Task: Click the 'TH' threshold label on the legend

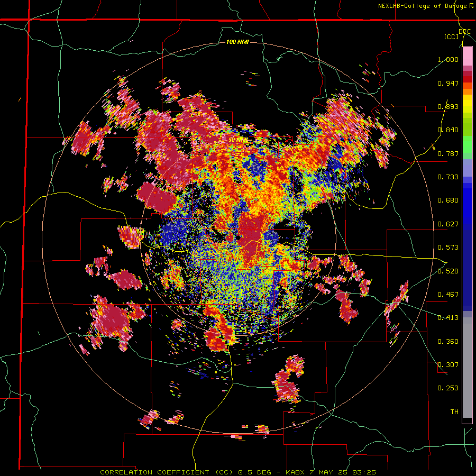Action: pyautogui.click(x=454, y=412)
